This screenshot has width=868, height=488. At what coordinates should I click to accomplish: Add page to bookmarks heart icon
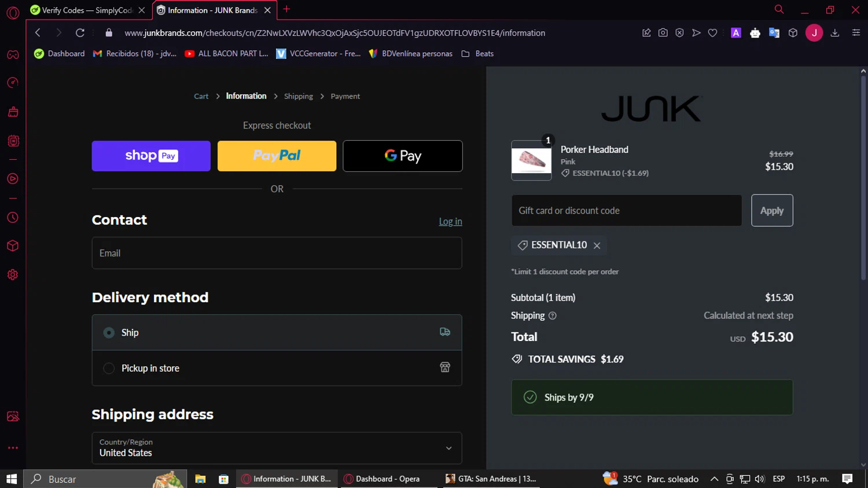(713, 33)
